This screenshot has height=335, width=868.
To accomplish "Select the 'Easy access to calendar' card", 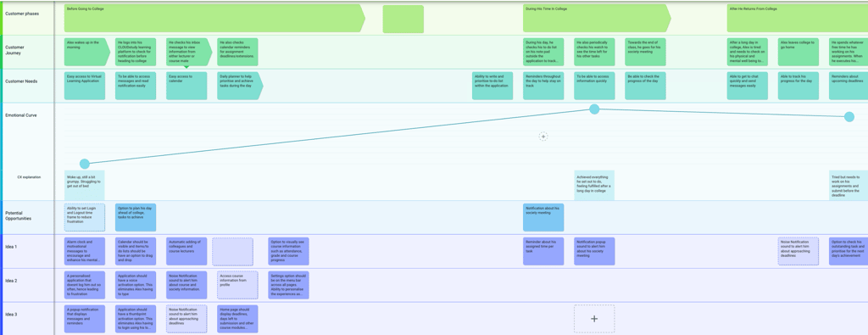I will (x=186, y=86).
